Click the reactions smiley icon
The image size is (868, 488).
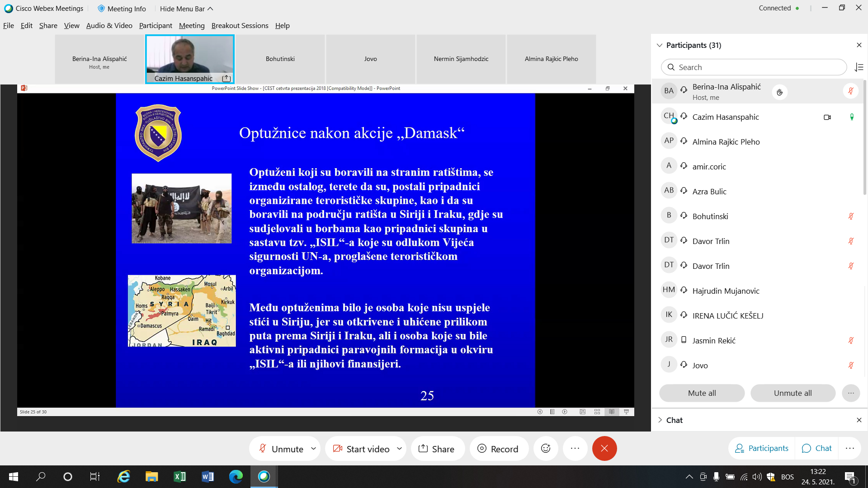(546, 448)
